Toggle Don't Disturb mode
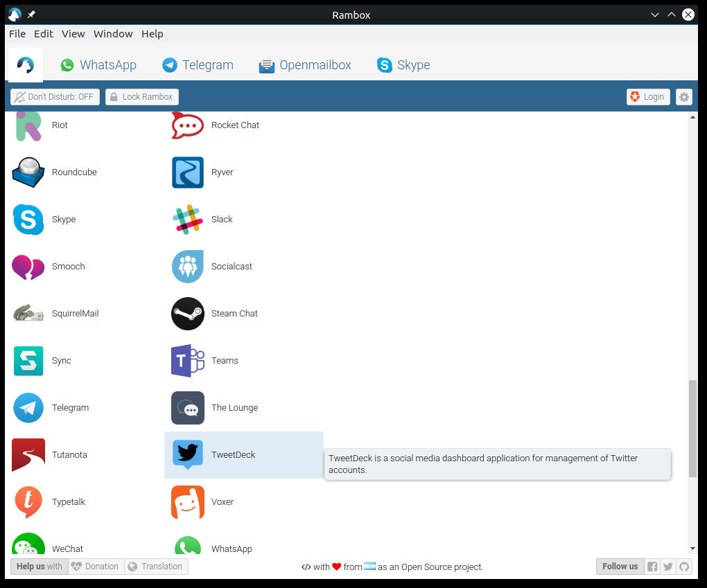 [55, 97]
